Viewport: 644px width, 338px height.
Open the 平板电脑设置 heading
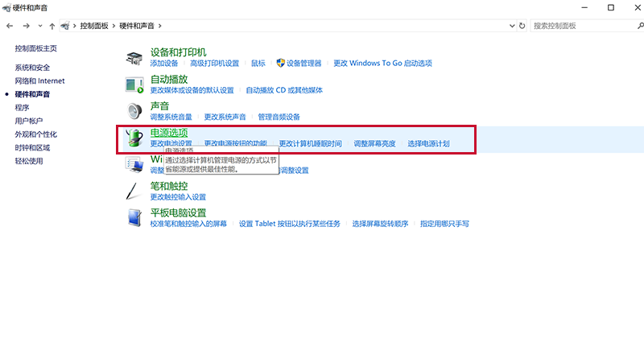pos(178,213)
